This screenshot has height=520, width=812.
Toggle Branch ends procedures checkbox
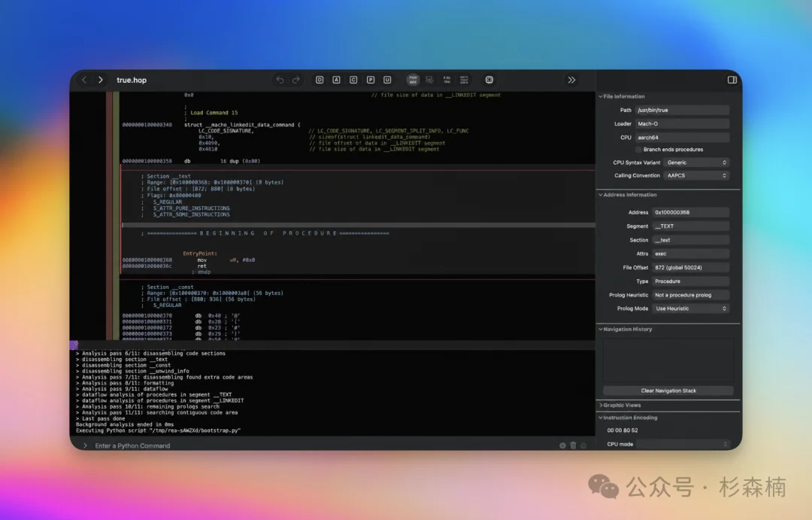pyautogui.click(x=638, y=149)
